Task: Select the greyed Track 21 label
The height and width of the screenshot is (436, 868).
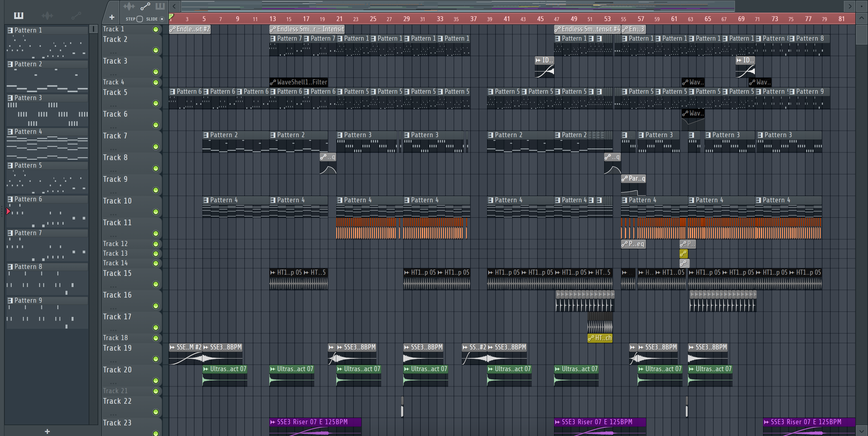Action: 115,391
